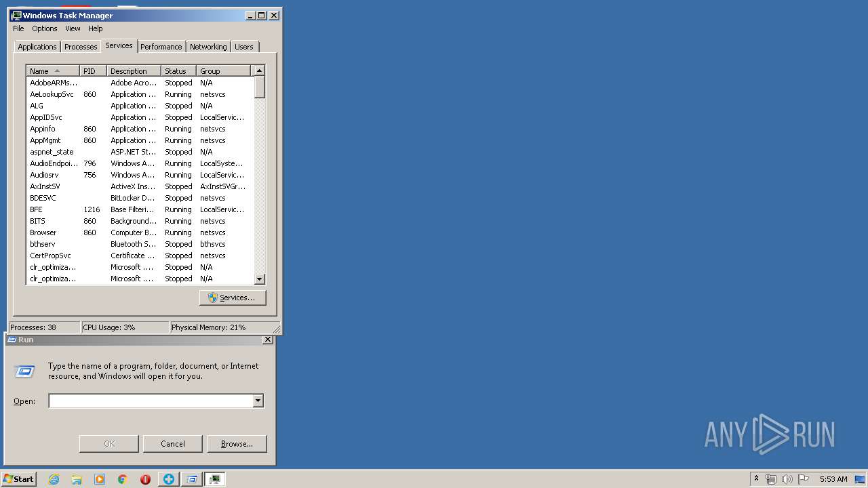
Task: Sort services by Name column
Action: coord(53,70)
